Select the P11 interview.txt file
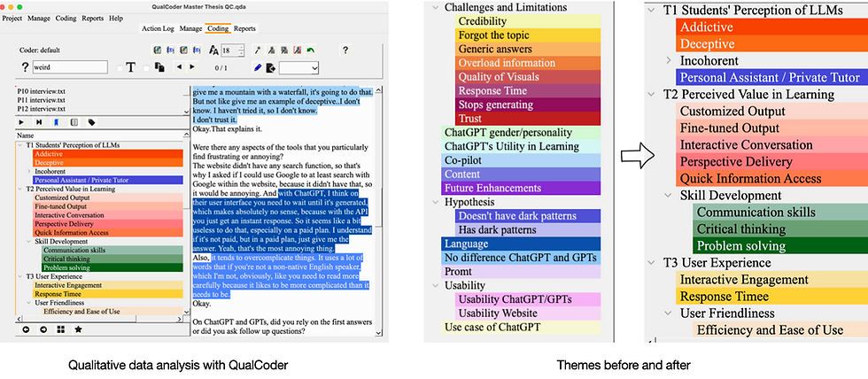 [41, 100]
